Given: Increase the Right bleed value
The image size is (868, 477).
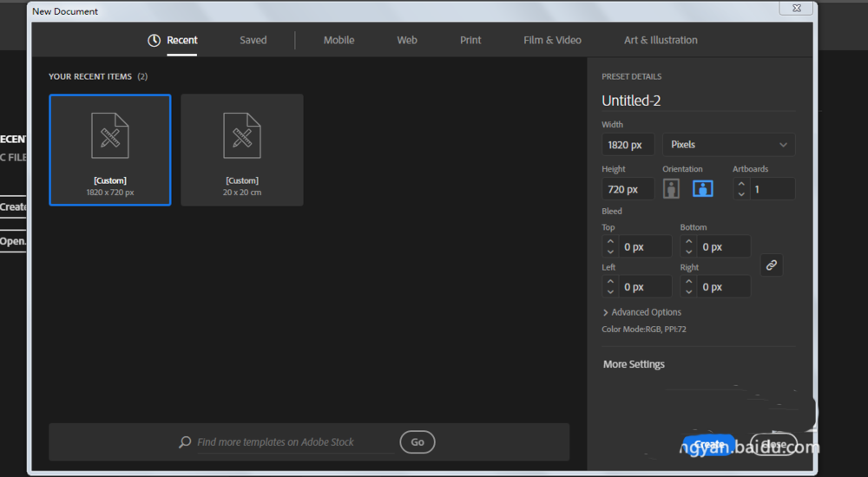Looking at the screenshot, I should click(688, 282).
